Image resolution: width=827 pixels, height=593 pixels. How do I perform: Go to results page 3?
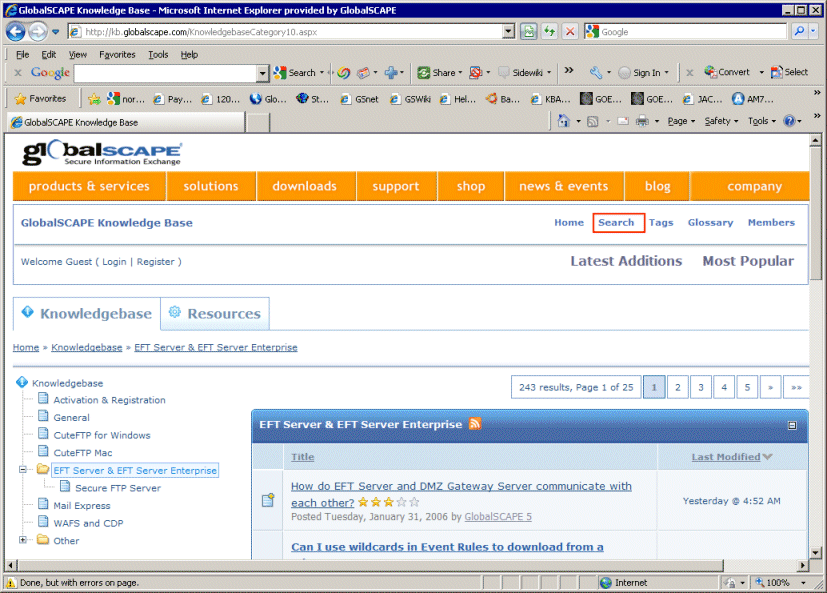[700, 387]
